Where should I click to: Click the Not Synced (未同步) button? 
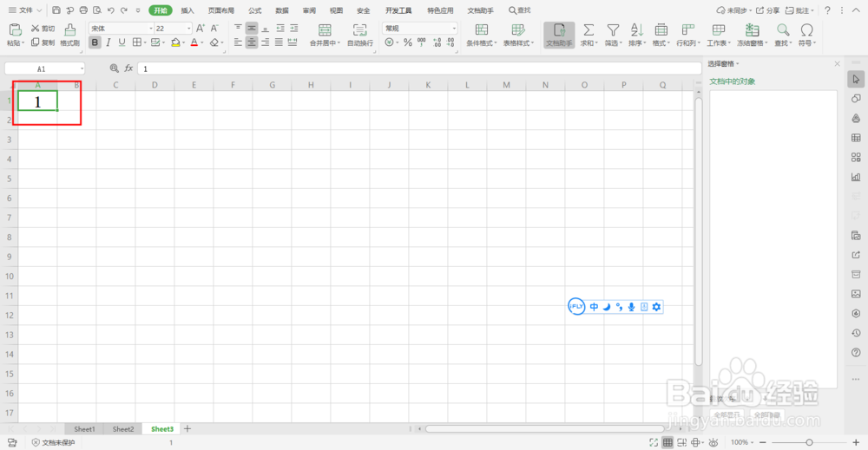733,10
